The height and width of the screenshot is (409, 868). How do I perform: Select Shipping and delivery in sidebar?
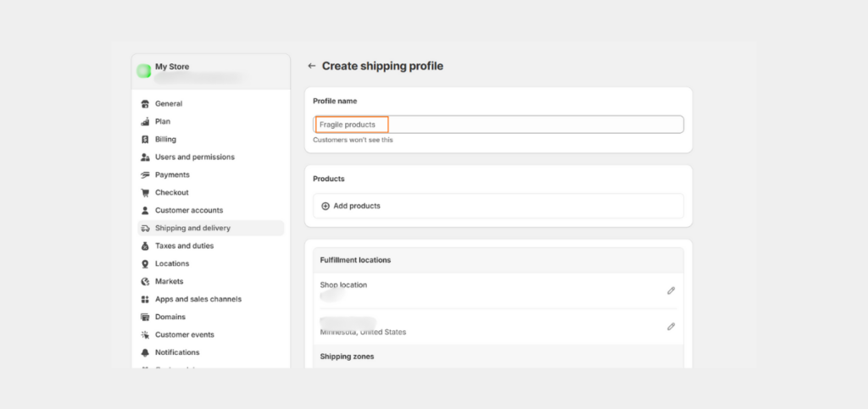(x=211, y=229)
